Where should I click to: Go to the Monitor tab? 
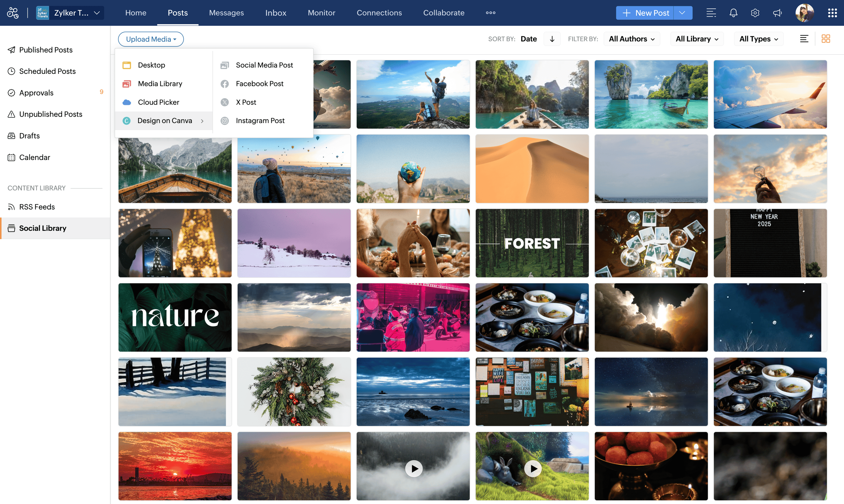(321, 13)
